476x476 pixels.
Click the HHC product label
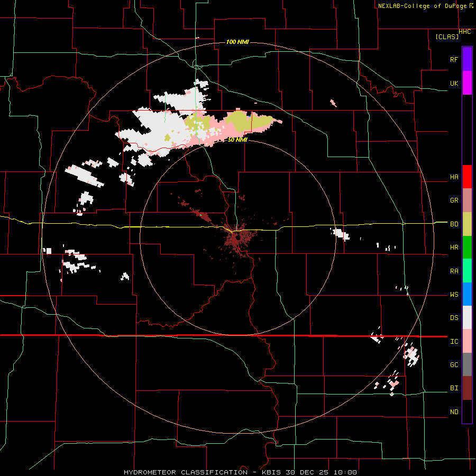coord(464,32)
